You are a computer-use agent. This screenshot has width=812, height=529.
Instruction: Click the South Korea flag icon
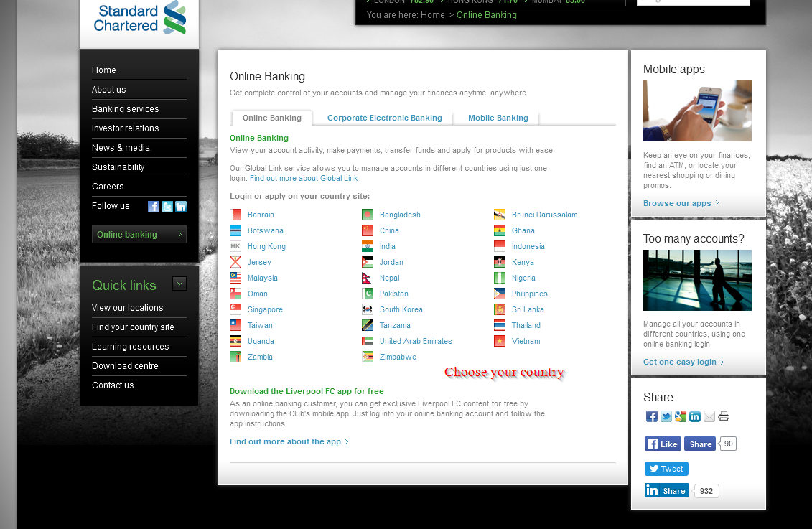click(368, 309)
